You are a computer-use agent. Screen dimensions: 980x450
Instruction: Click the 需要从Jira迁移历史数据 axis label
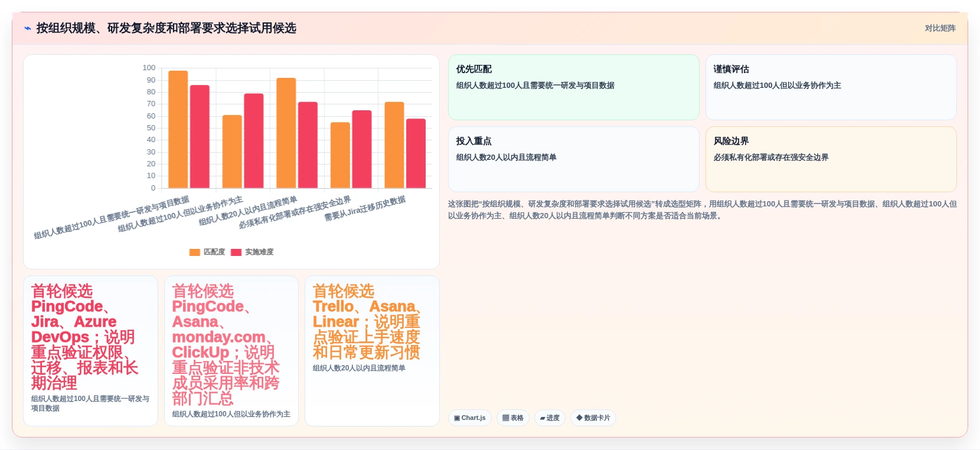pos(365,208)
